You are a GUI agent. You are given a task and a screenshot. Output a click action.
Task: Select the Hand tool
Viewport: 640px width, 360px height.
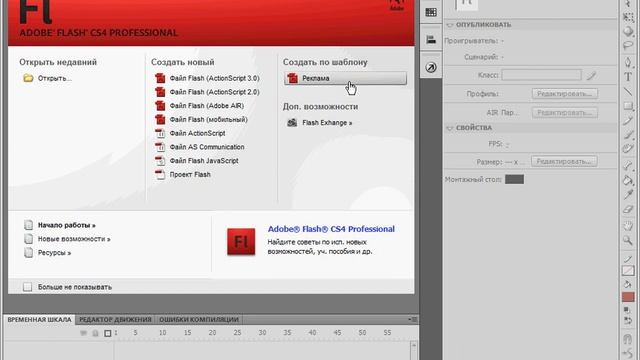[x=628, y=226]
